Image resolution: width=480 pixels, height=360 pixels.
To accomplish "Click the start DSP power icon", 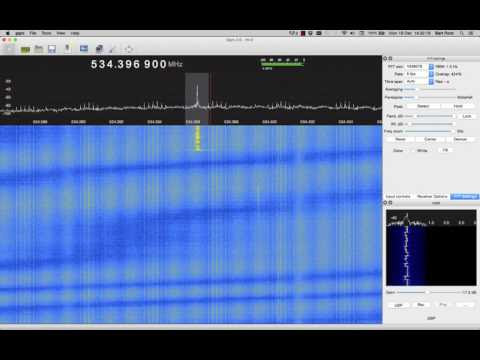I will click(8, 49).
